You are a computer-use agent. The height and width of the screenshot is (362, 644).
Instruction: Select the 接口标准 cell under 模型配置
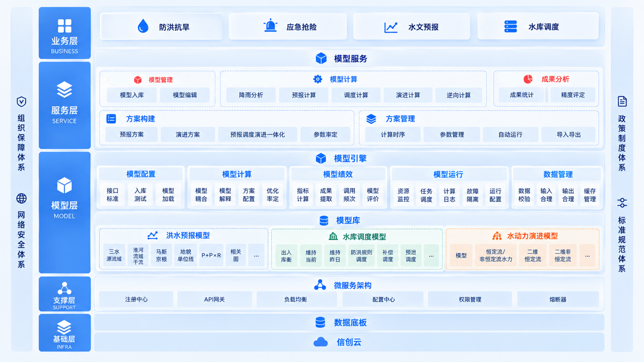112,195
